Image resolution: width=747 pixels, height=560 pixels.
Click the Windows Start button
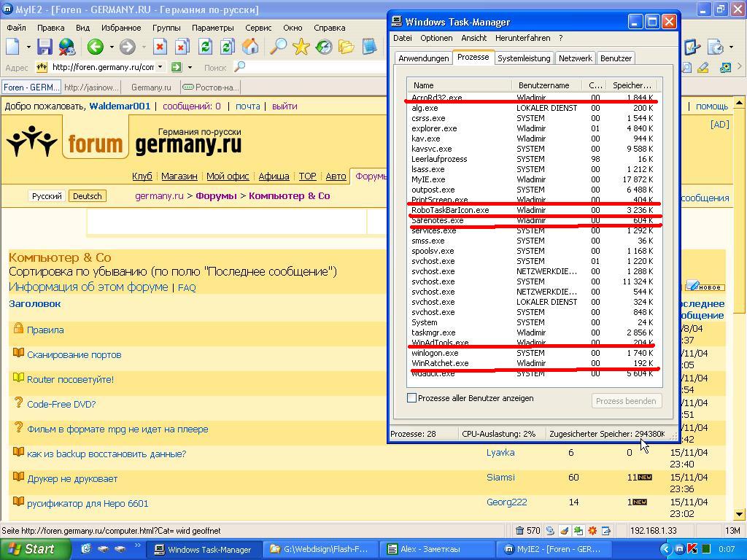[34, 549]
